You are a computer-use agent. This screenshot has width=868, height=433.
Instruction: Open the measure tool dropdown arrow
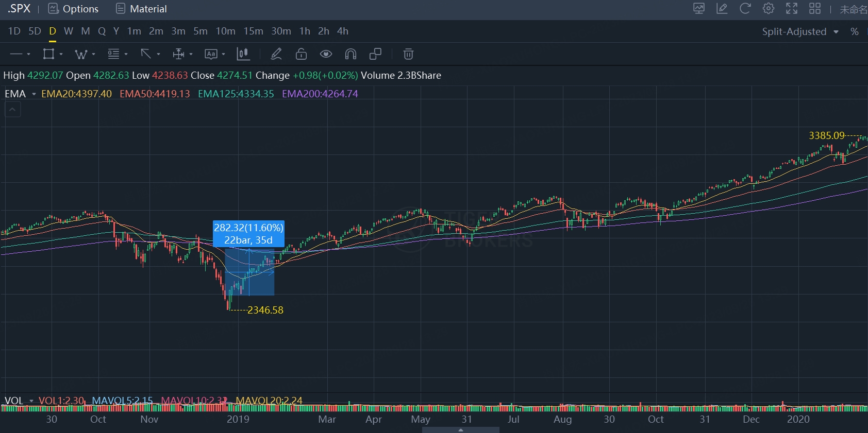[x=191, y=54]
